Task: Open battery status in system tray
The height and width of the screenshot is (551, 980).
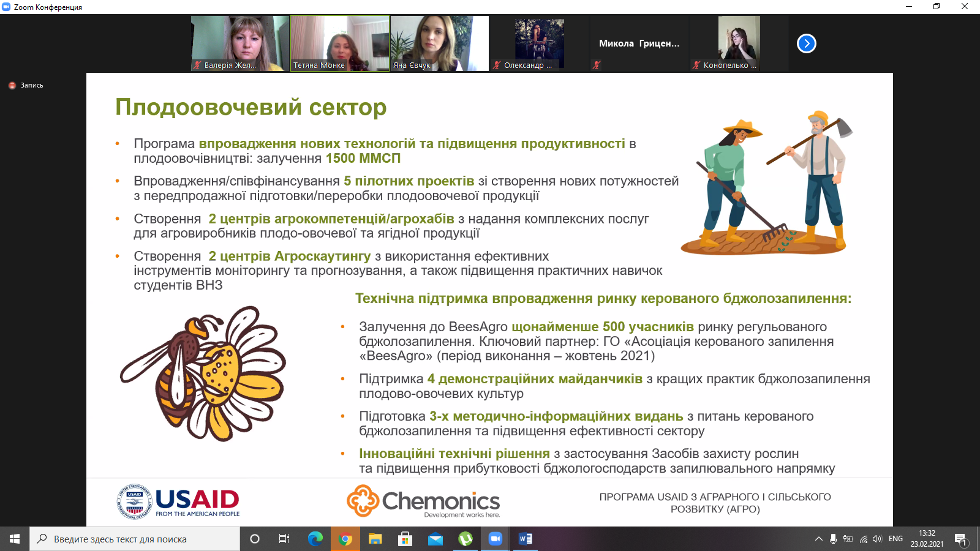Action: pyautogui.click(x=848, y=539)
